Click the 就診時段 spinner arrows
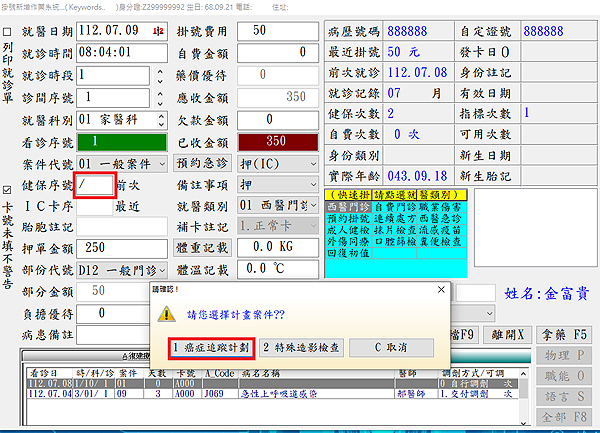 click(158, 75)
